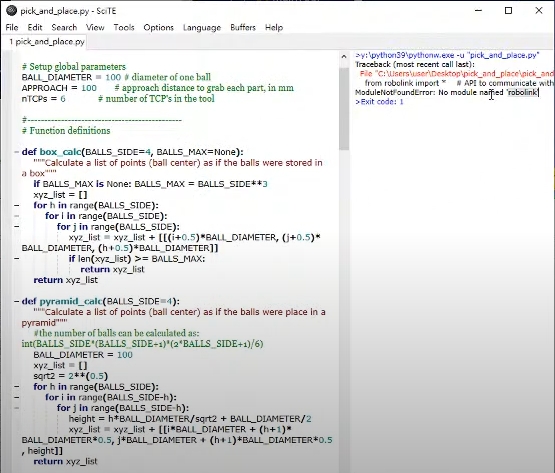Open the File menu
The width and height of the screenshot is (555, 473).
tap(12, 28)
